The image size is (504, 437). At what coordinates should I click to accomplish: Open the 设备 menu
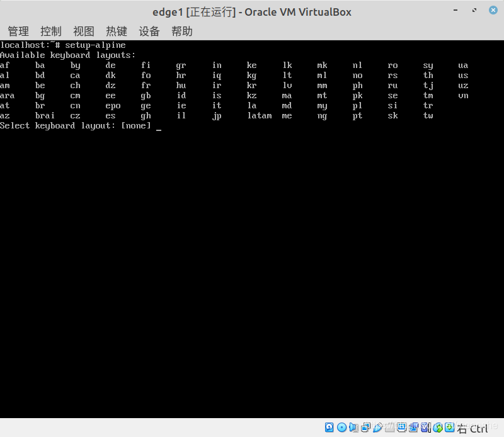[x=149, y=31]
